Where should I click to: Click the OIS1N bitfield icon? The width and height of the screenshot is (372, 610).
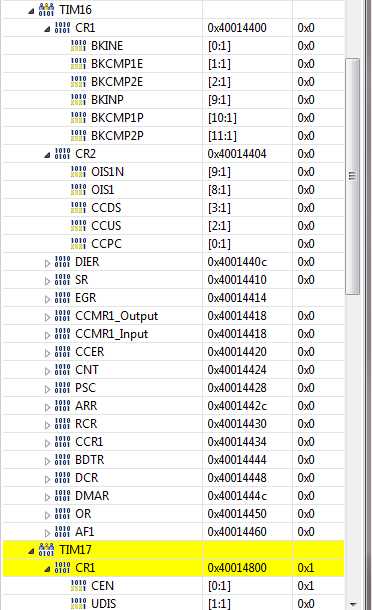[x=78, y=172]
